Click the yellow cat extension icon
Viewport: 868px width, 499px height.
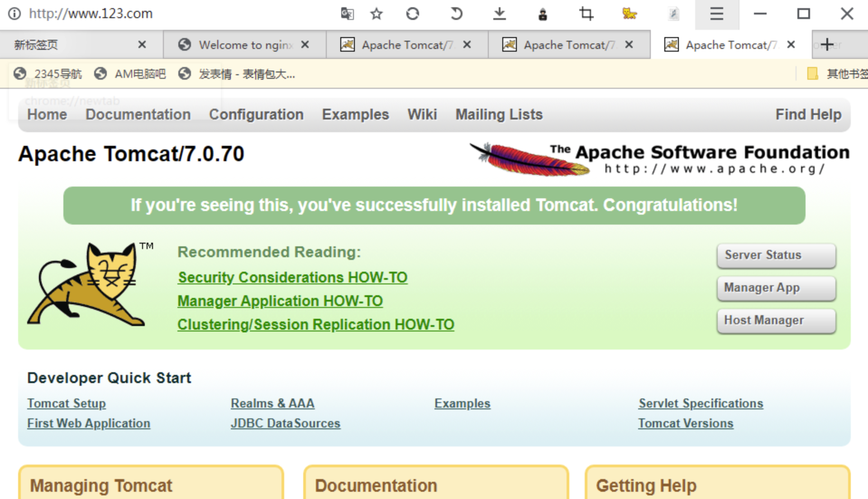pos(630,14)
